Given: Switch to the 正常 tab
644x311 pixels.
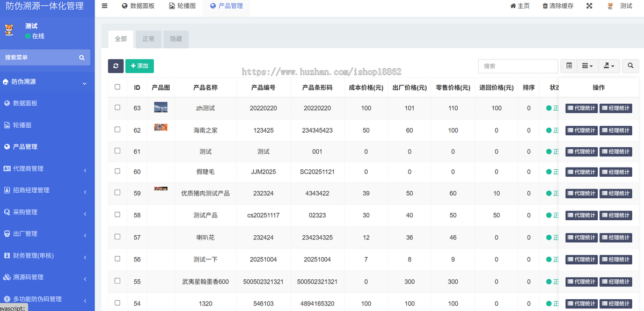Looking at the screenshot, I should point(148,39).
